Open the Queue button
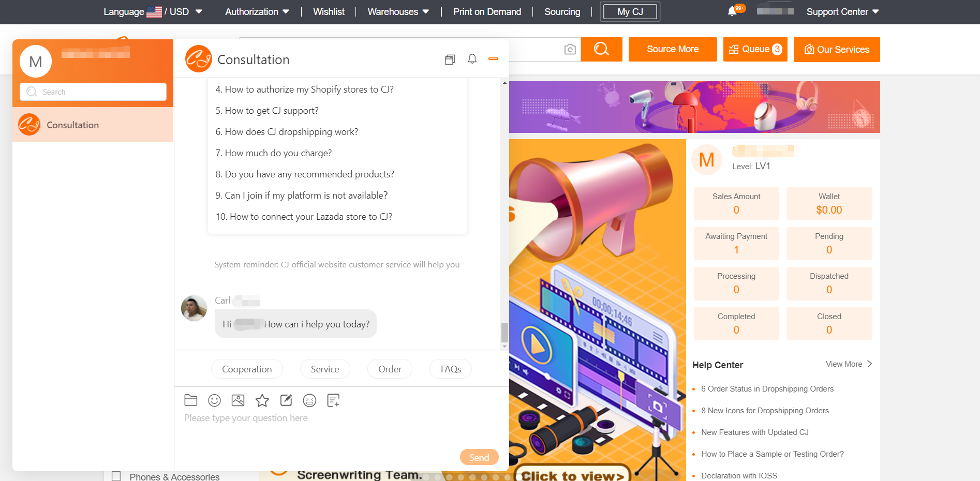The height and width of the screenshot is (481, 980). click(x=755, y=49)
